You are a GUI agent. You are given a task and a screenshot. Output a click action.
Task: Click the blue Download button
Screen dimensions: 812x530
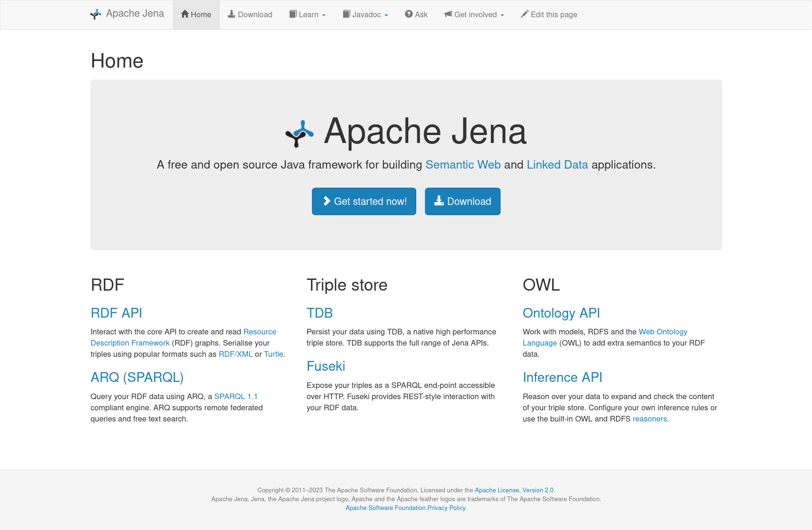pyautogui.click(x=463, y=201)
